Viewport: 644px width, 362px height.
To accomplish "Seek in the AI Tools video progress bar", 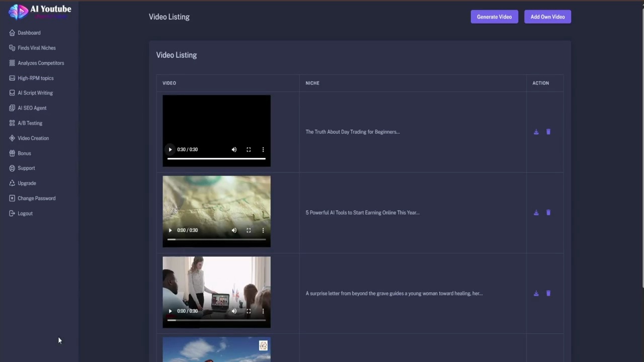I will 216,239.
